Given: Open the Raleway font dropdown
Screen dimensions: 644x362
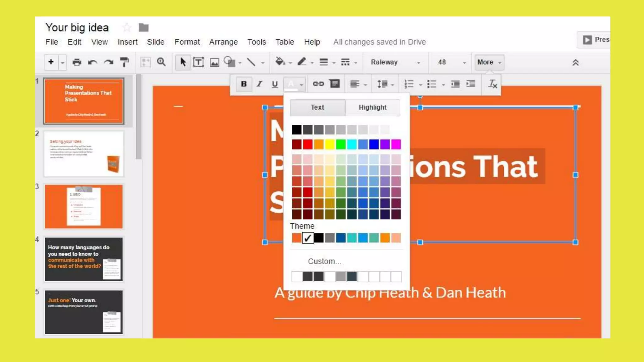Looking at the screenshot, I should pyautogui.click(x=395, y=62).
